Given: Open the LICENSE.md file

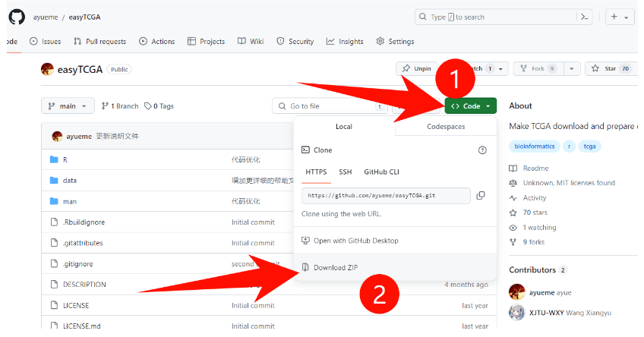Looking at the screenshot, I should pos(81,326).
